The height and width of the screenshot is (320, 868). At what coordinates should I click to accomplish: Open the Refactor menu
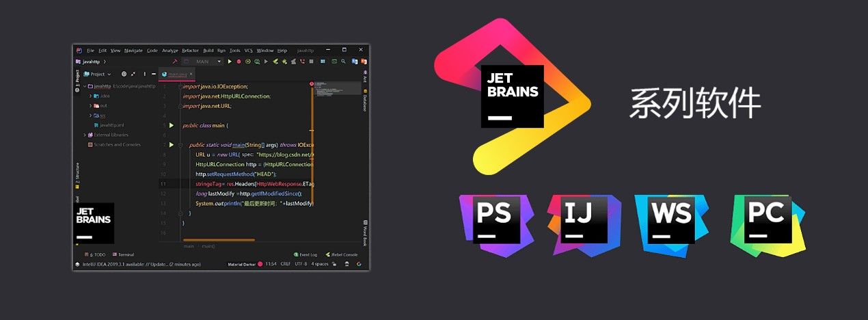(190, 51)
